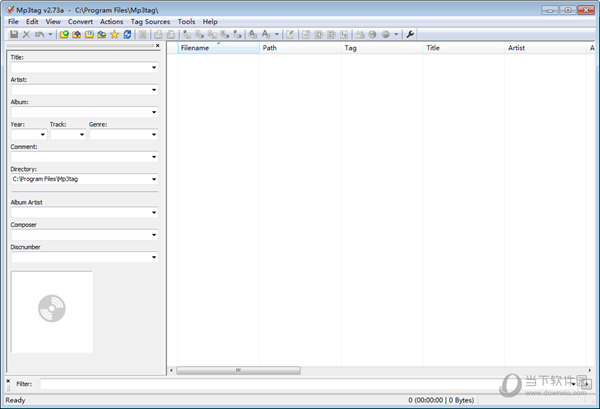Close the tag panel with its X button
The height and width of the screenshot is (409, 600).
pos(158,46)
